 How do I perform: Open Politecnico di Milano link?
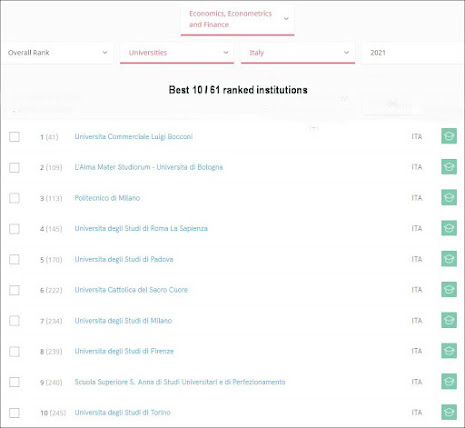point(107,198)
